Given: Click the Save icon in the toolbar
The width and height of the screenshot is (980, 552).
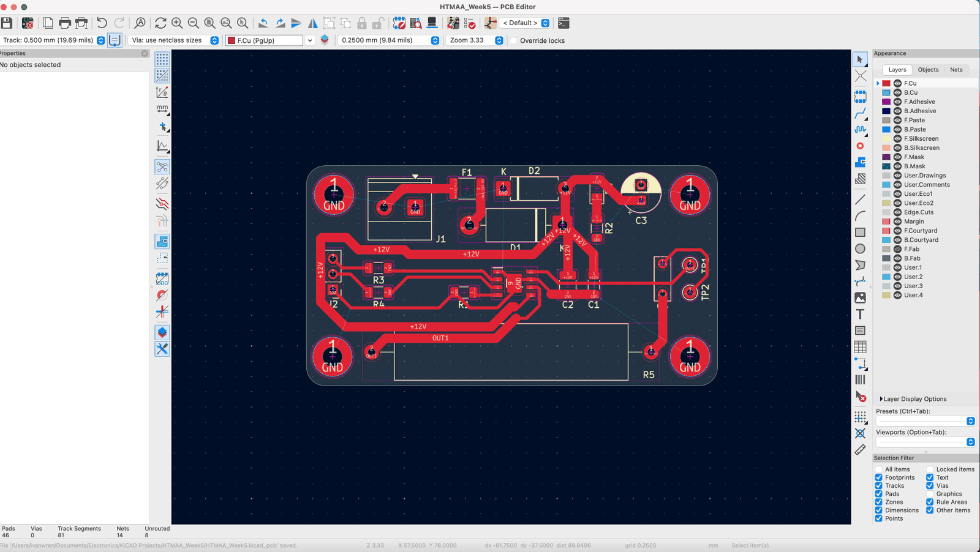Looking at the screenshot, I should (x=7, y=23).
